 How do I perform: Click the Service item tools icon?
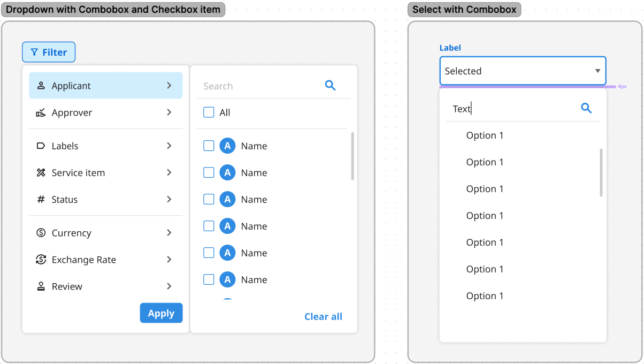point(41,173)
